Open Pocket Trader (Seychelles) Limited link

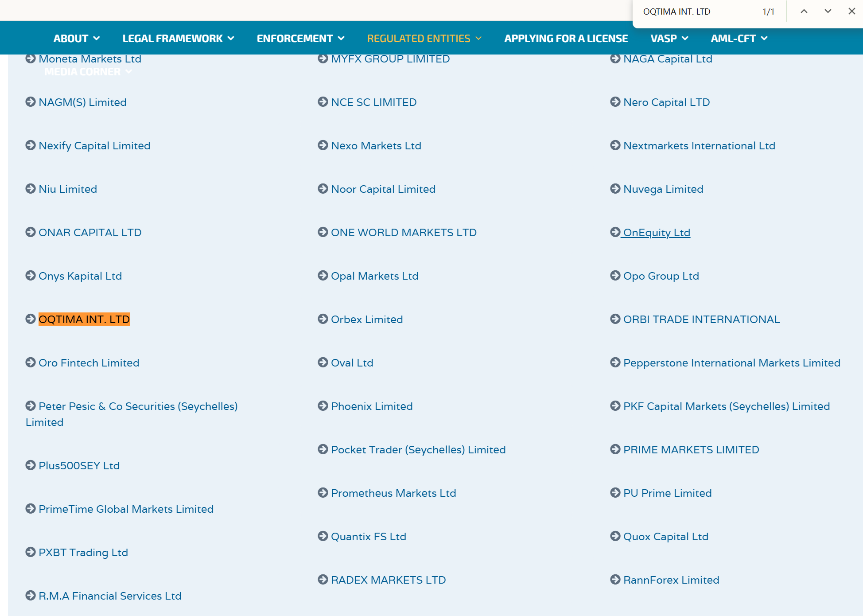(418, 450)
